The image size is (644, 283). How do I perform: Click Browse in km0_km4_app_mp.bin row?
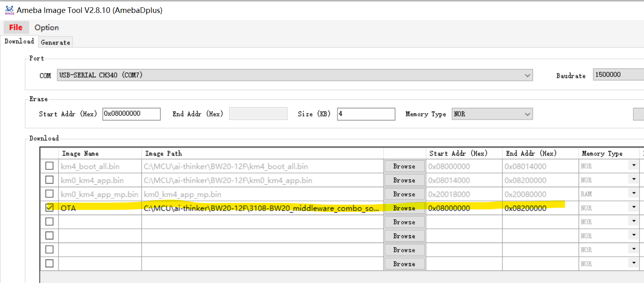coord(404,194)
